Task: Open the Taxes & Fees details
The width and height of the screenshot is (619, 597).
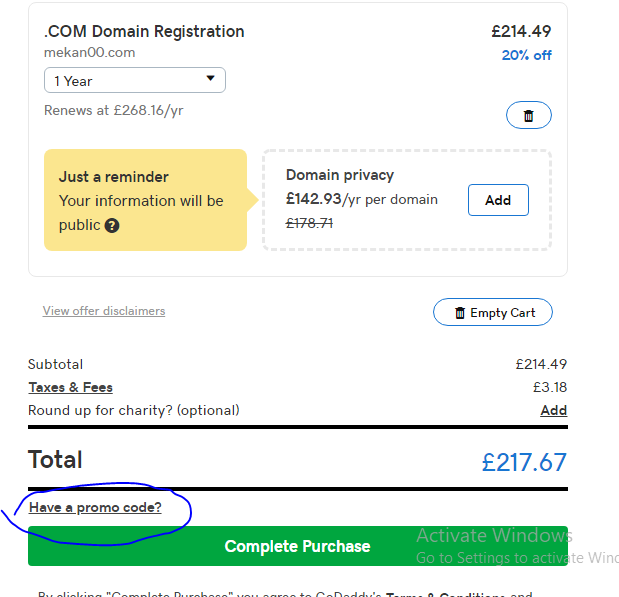Action: point(71,387)
